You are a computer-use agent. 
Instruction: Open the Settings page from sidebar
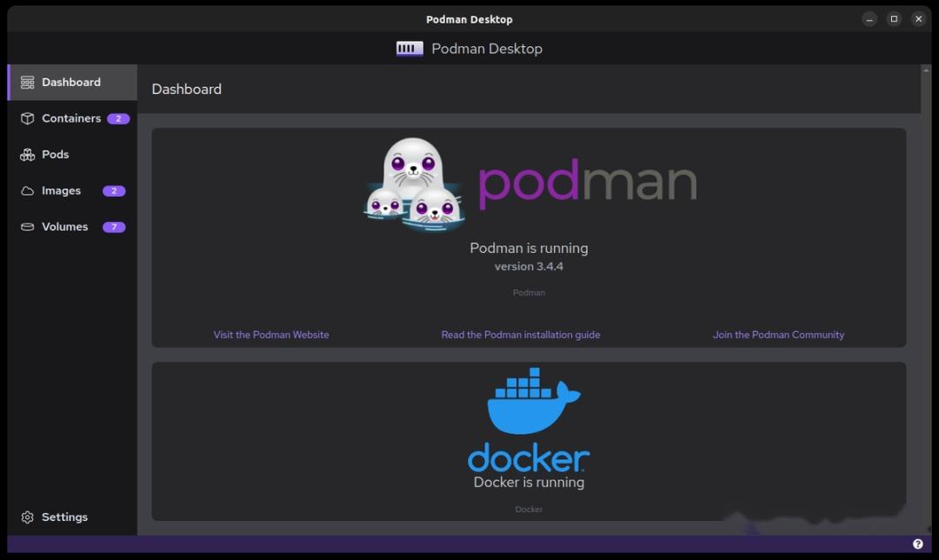[65, 517]
